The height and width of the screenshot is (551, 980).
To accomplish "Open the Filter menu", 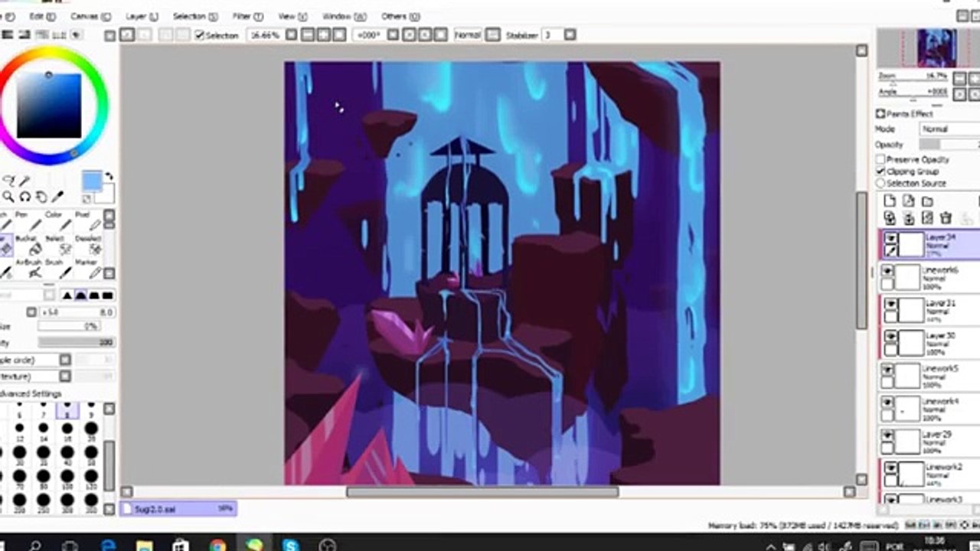I will pos(247,16).
